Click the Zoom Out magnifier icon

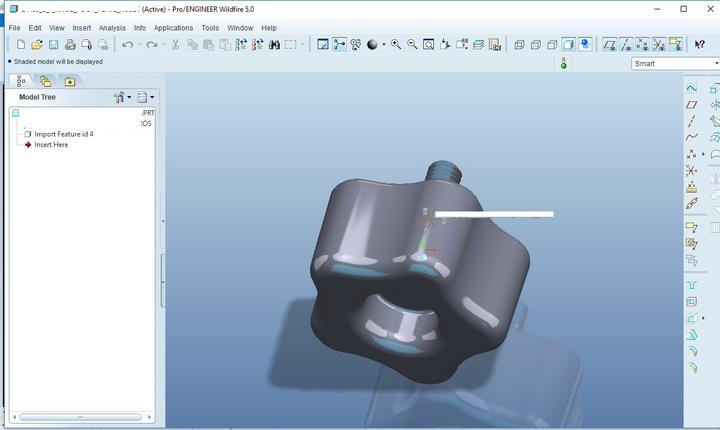coord(412,45)
